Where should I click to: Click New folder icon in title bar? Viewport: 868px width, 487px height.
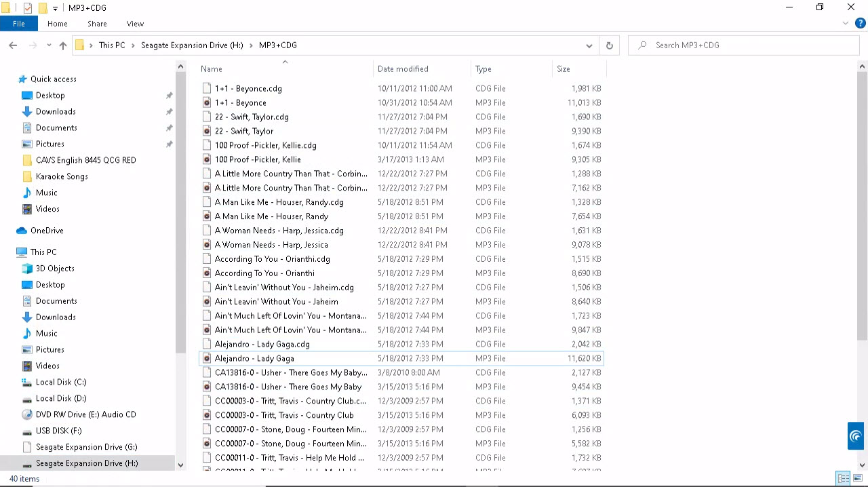coord(43,8)
